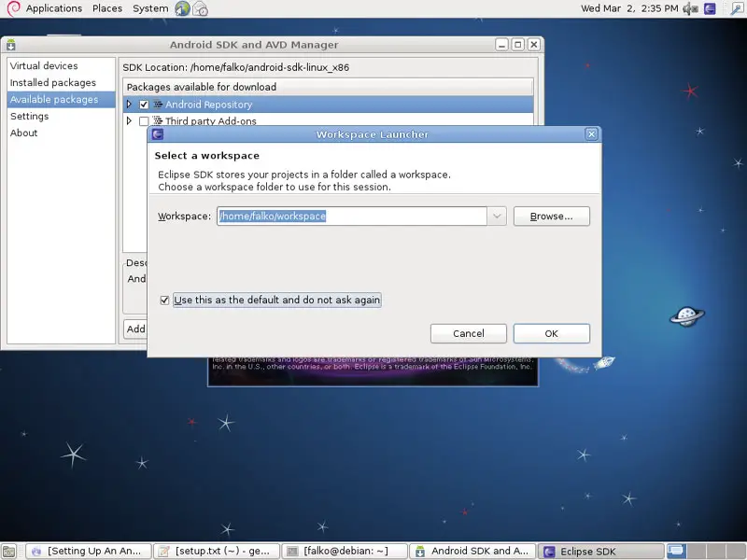
Task: Click the Debian swirl logo icon
Action: 13,8
